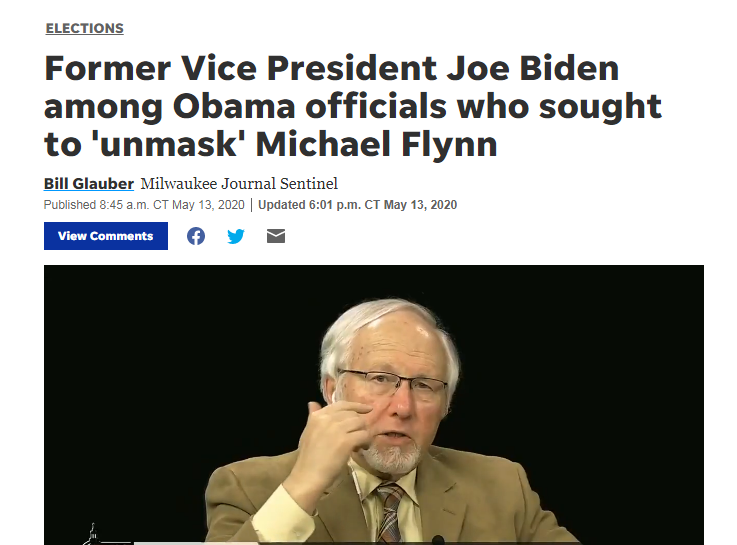Open Bill Glauber's author page
The image size is (737, 545).
pos(89,183)
